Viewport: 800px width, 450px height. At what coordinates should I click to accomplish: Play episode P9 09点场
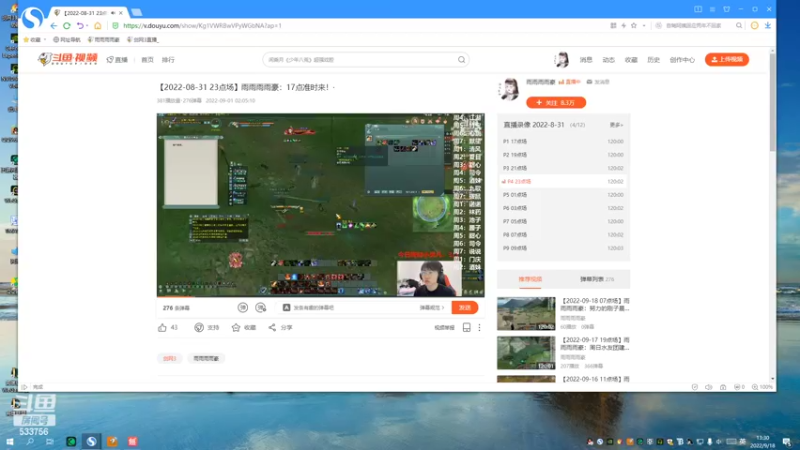[563, 248]
